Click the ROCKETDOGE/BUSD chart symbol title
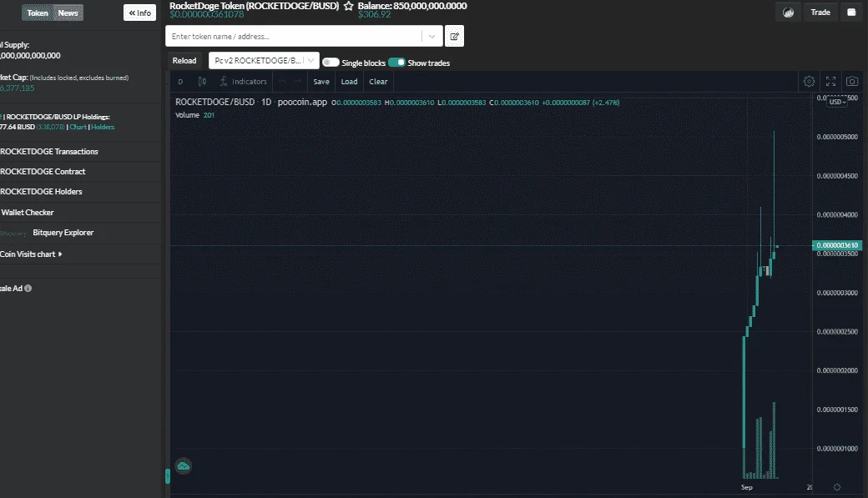The width and height of the screenshot is (868, 498). point(214,103)
